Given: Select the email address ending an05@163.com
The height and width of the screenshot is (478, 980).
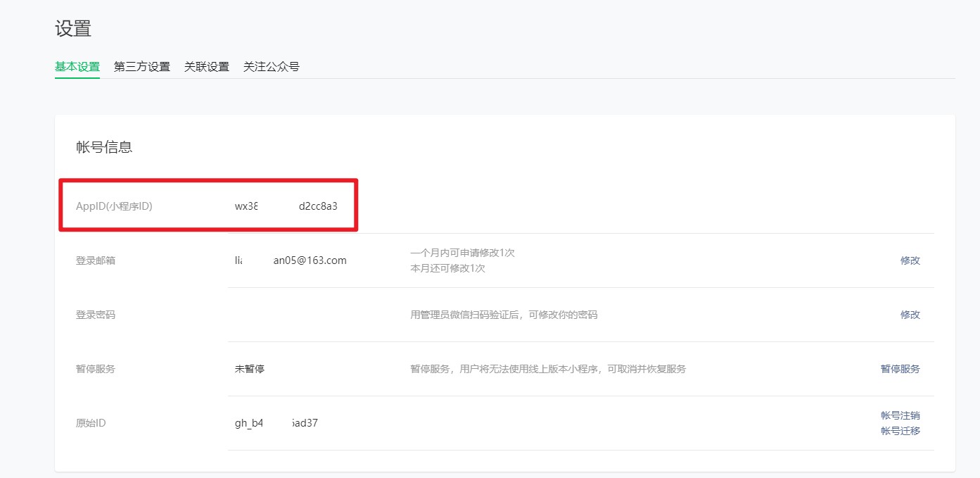Looking at the screenshot, I should (x=291, y=260).
